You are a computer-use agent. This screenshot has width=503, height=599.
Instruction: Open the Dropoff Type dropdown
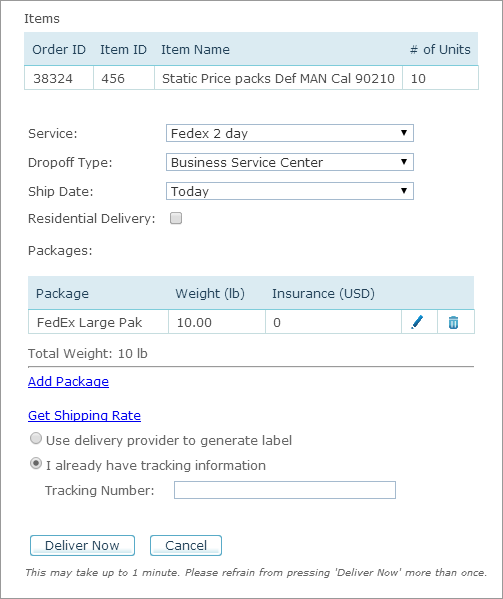pos(290,162)
